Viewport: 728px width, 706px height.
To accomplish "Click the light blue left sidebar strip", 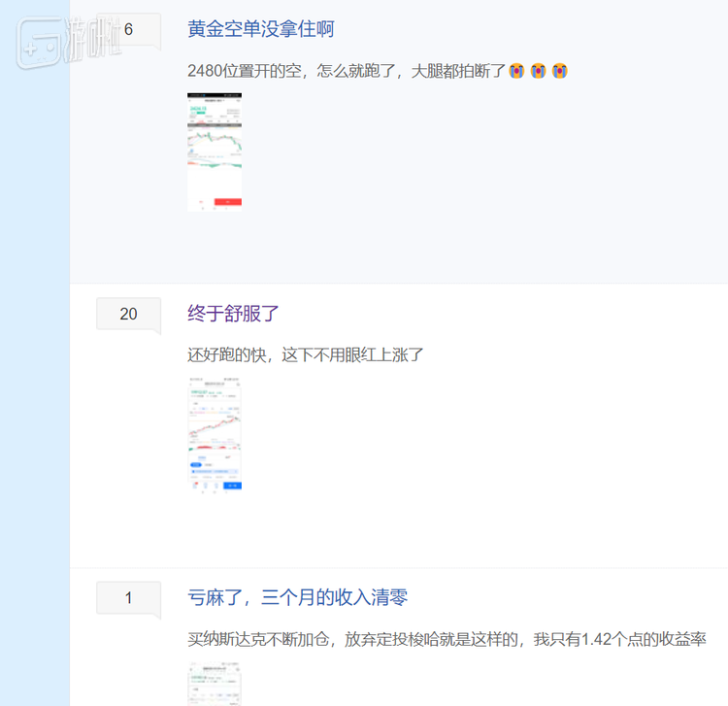I will [x=35, y=388].
